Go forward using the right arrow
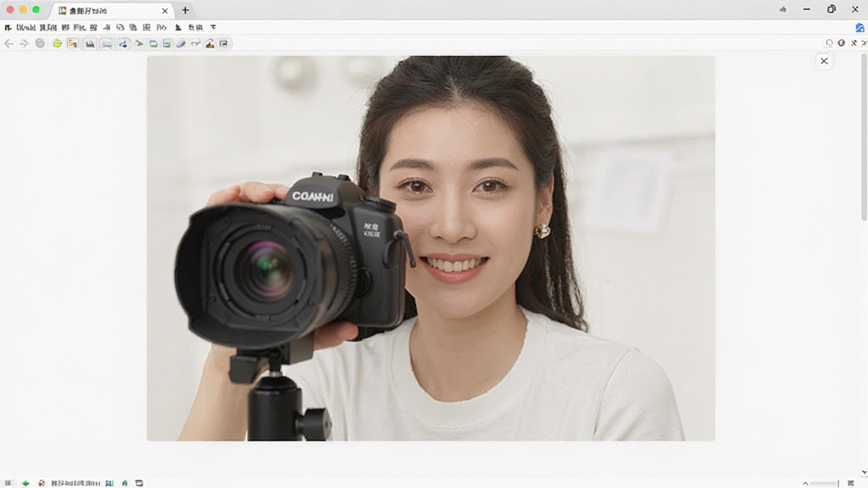Viewport: 868px width, 488px height. (x=24, y=43)
